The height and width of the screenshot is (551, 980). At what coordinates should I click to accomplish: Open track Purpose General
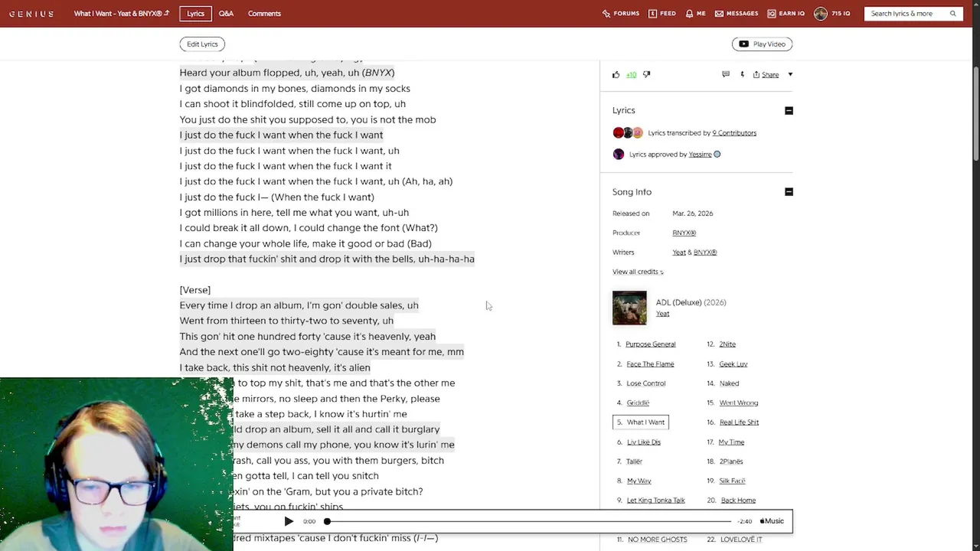click(650, 344)
